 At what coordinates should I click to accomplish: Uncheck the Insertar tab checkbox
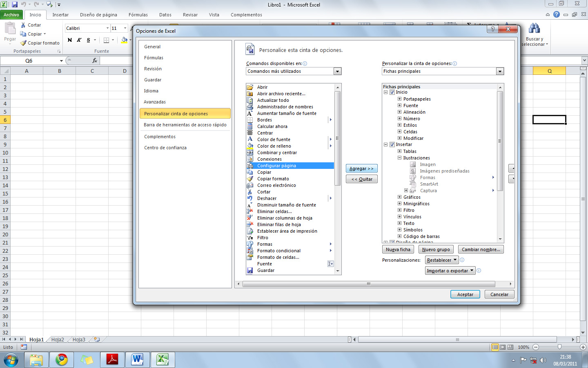pyautogui.click(x=392, y=144)
